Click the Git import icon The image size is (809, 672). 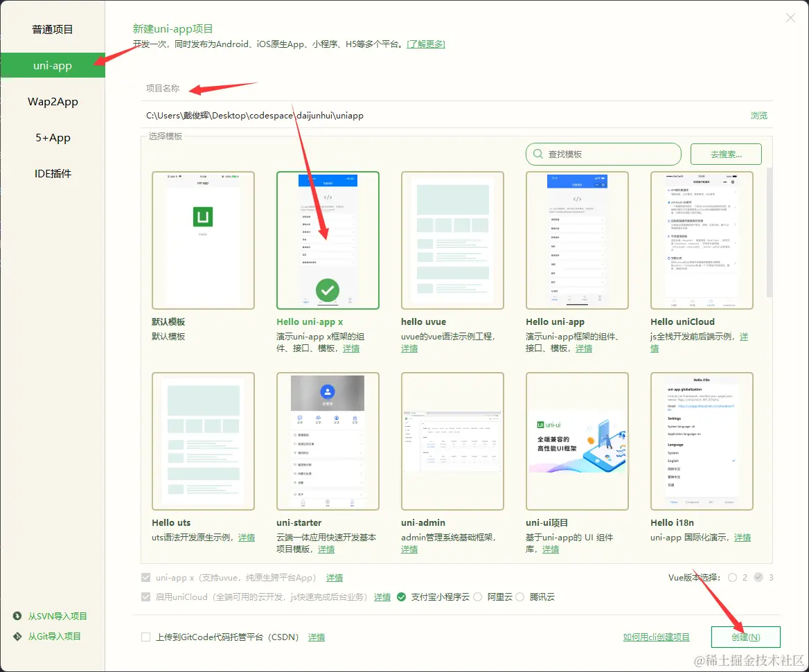(17, 637)
